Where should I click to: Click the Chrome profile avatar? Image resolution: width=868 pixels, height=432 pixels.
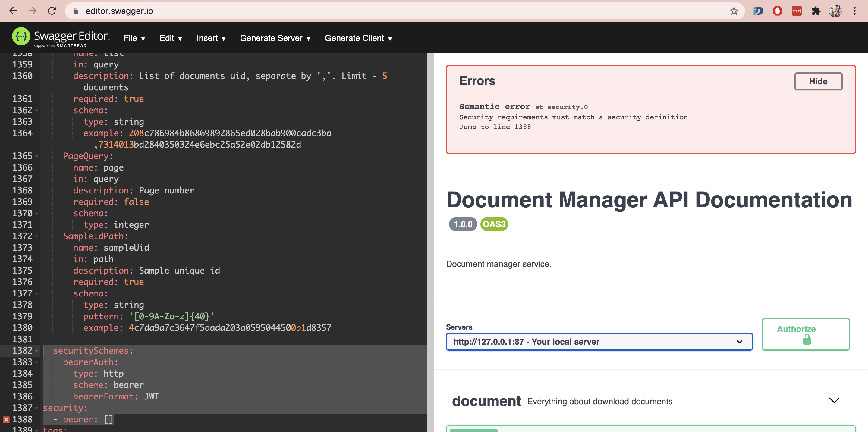point(836,11)
